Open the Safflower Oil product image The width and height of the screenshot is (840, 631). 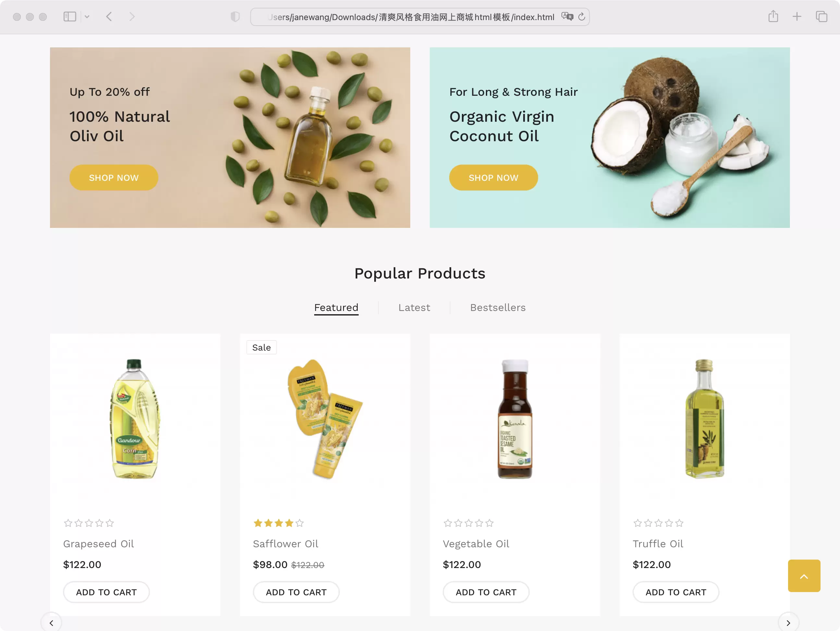(325, 418)
